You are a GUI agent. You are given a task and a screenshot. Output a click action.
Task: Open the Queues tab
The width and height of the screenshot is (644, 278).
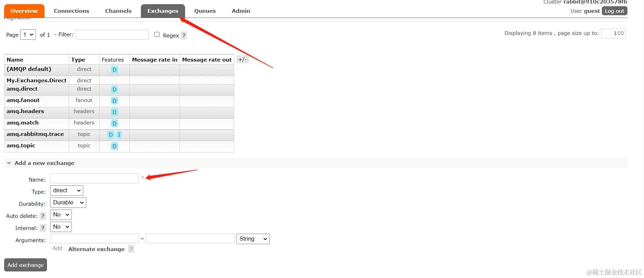click(x=205, y=11)
